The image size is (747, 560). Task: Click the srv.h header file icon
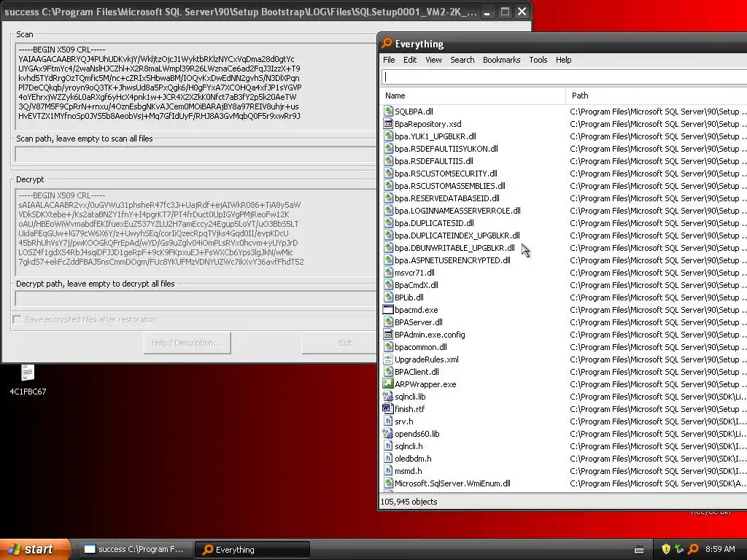coord(388,421)
